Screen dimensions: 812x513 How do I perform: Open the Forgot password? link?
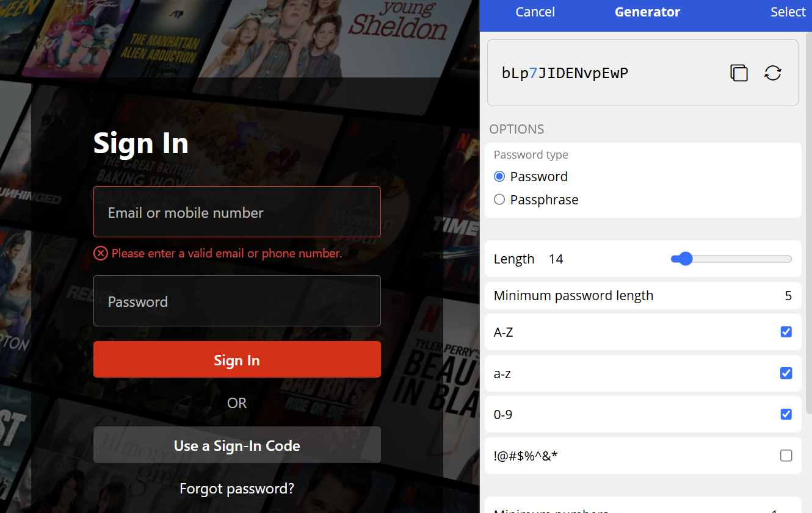[x=237, y=489]
